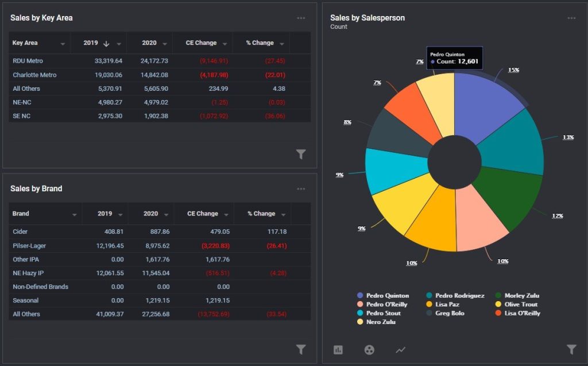Select the RDU Metro table row

(x=160, y=61)
